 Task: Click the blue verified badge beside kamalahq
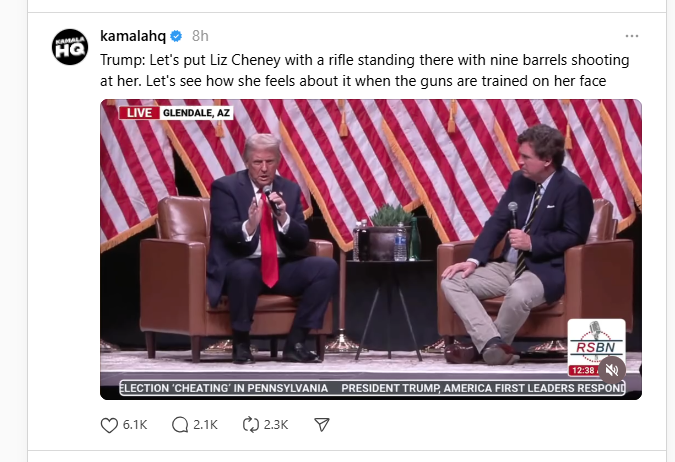click(x=176, y=36)
